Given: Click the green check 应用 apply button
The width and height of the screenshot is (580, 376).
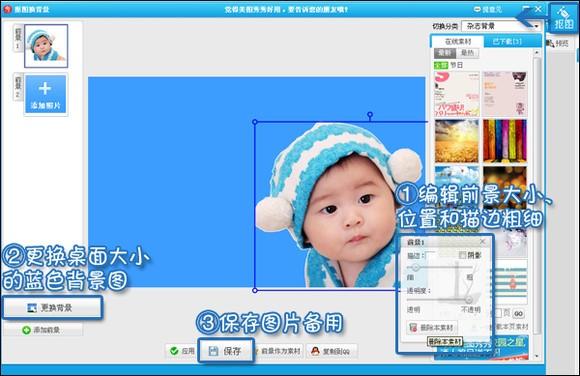Looking at the screenshot, I should (x=182, y=351).
